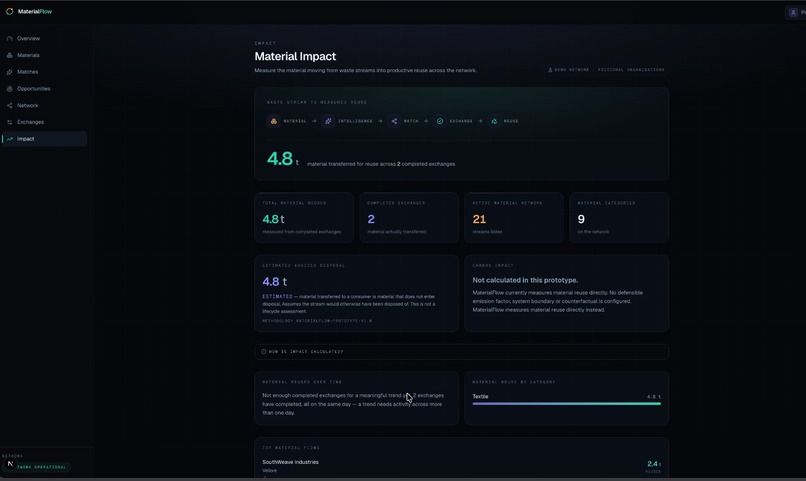The width and height of the screenshot is (806, 481).
Task: Click the info icon beside How is impact calculated
Action: (x=264, y=352)
